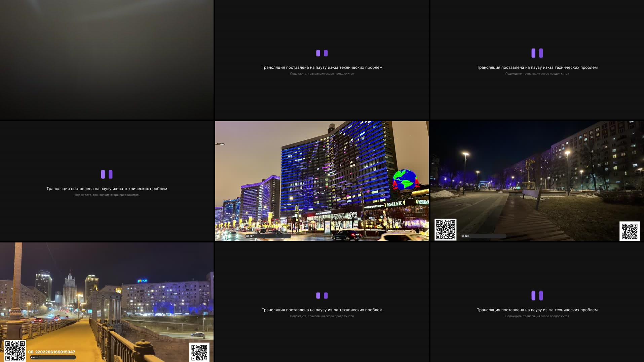
Task: Click the НА ЕДУ badge in the bottom-left stream
Action: pyautogui.click(x=35, y=357)
